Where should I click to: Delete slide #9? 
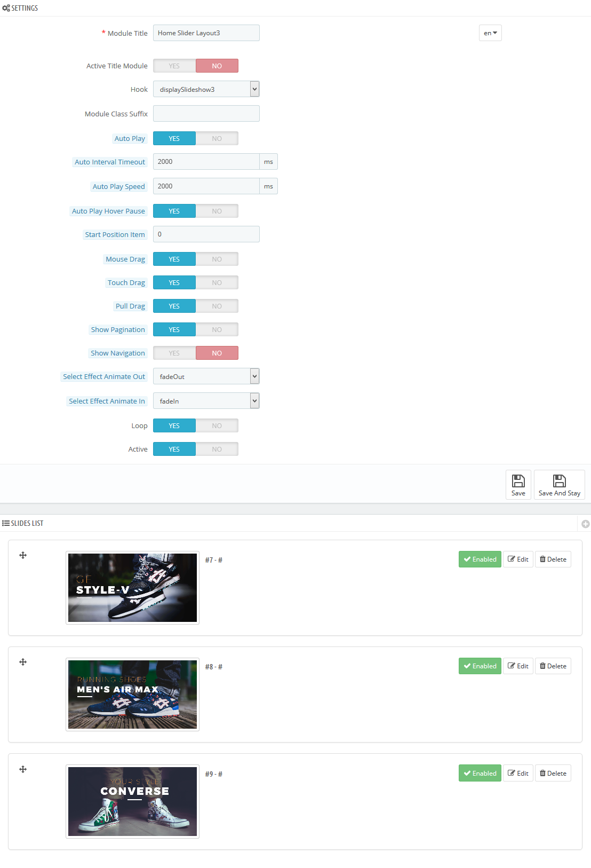point(553,773)
